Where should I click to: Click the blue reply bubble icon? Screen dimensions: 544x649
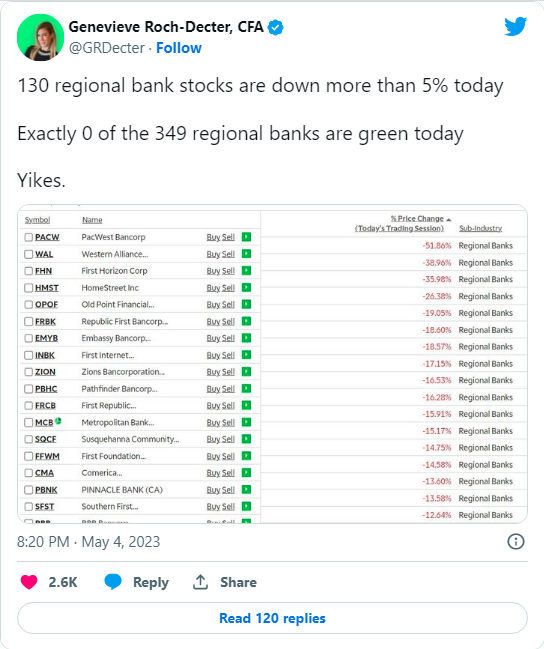click(x=113, y=582)
